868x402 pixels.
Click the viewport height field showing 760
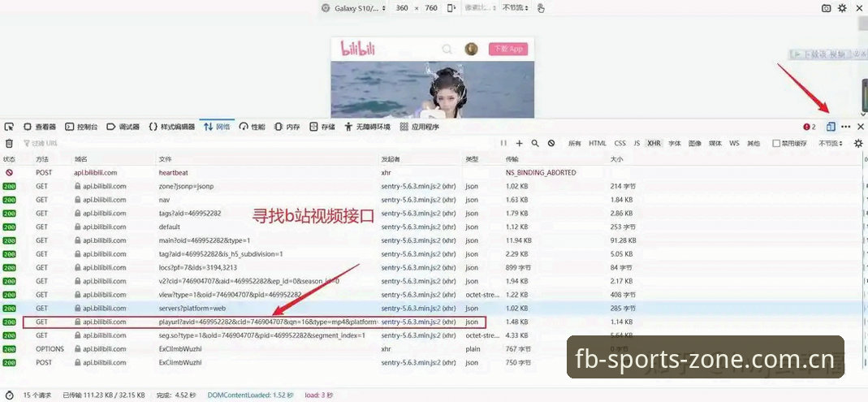[431, 8]
